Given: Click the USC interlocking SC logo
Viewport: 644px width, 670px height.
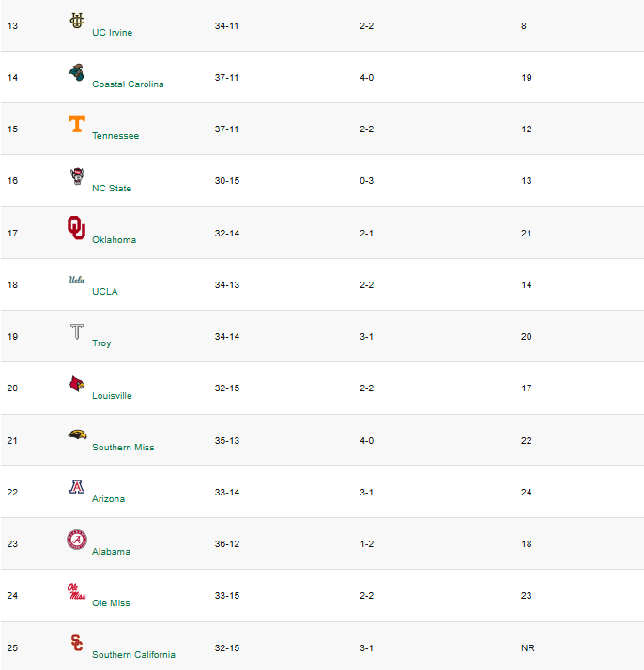Looking at the screenshot, I should click(x=77, y=643).
